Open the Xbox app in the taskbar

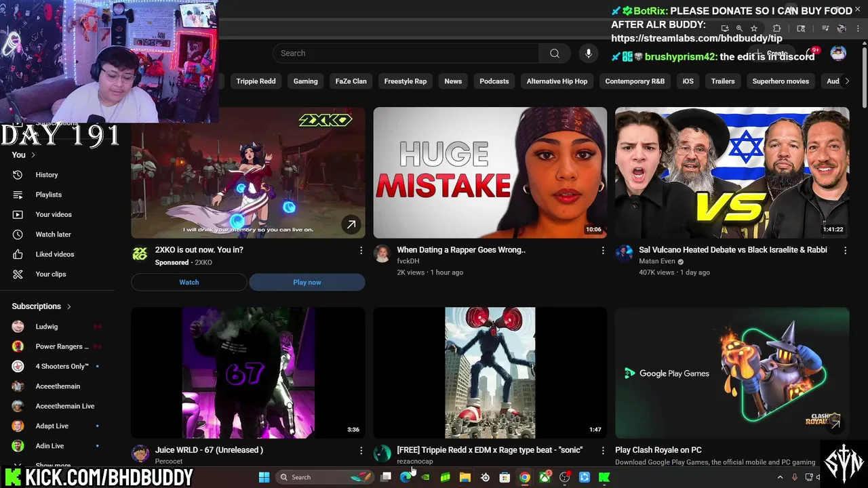pos(545,477)
